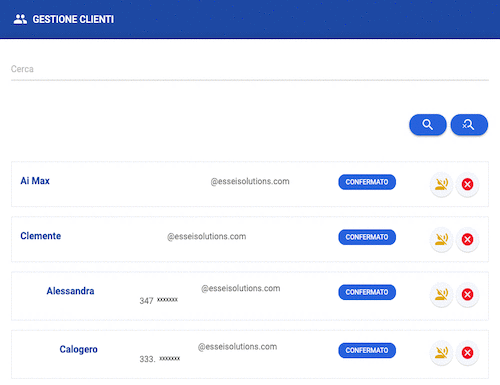Click the CONFERMATO badge for Calogero
The height and width of the screenshot is (385, 500).
click(x=367, y=350)
